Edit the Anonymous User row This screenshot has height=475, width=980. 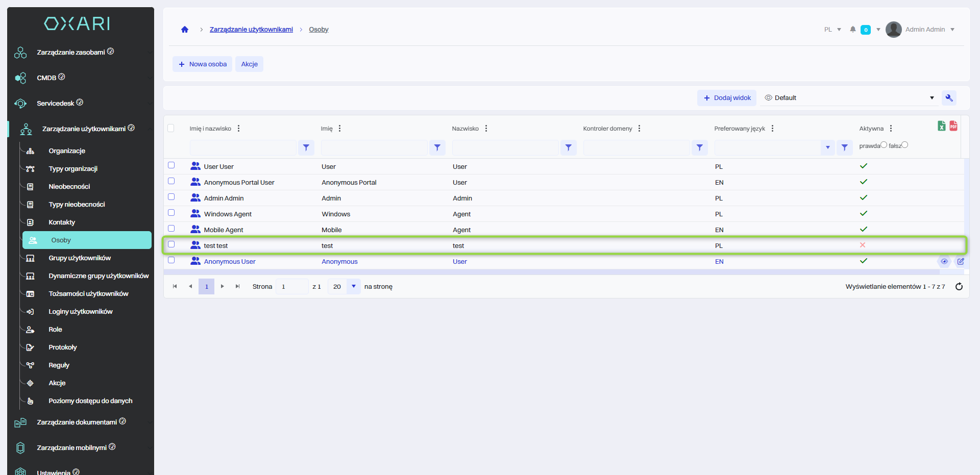960,262
